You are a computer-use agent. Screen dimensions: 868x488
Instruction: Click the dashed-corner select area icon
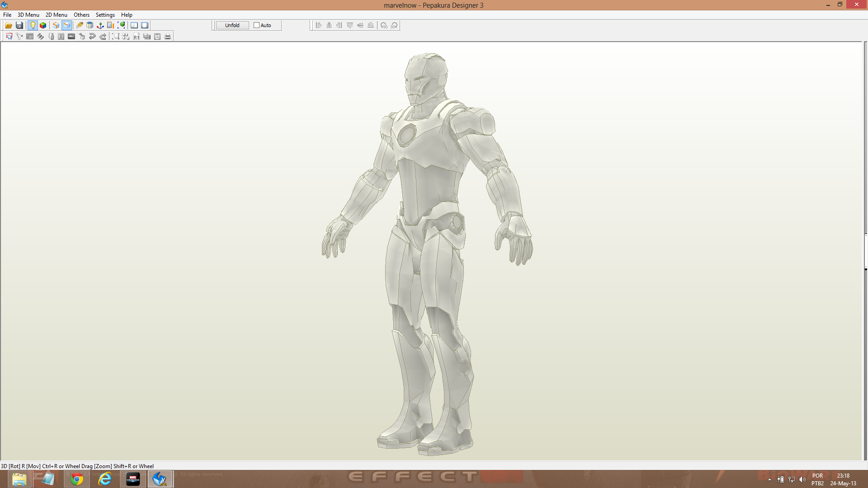point(116,37)
